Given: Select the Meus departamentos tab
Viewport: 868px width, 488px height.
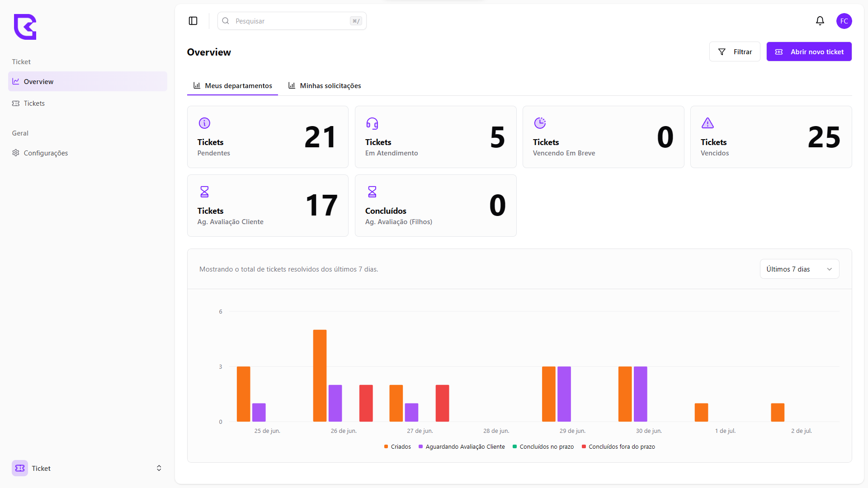Looking at the screenshot, I should (233, 85).
